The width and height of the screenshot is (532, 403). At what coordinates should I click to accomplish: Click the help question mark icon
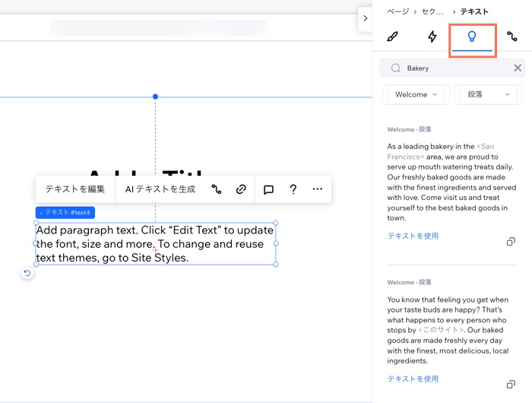[x=293, y=189]
